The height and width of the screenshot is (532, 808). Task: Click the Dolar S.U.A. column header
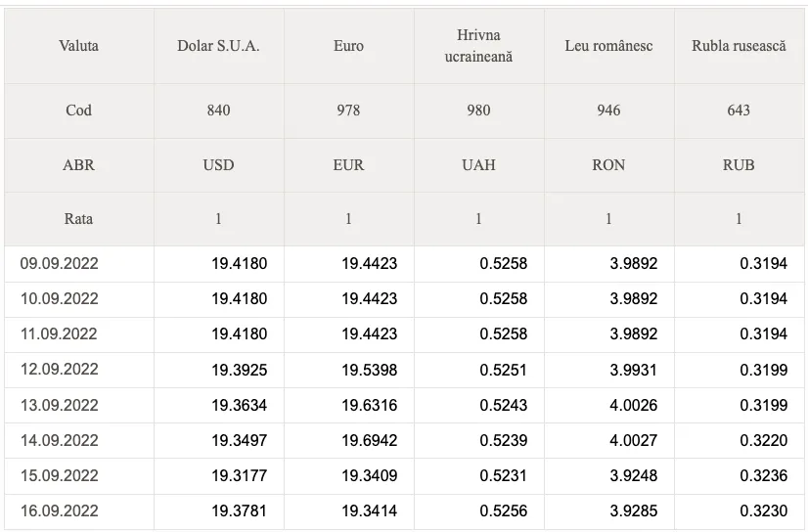point(218,46)
